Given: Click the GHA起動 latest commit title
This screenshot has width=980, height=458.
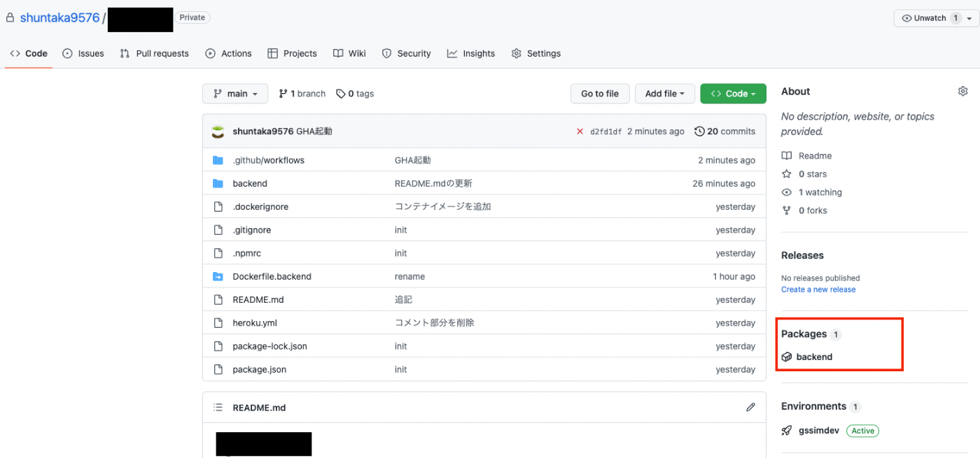Looking at the screenshot, I should pyautogui.click(x=314, y=131).
